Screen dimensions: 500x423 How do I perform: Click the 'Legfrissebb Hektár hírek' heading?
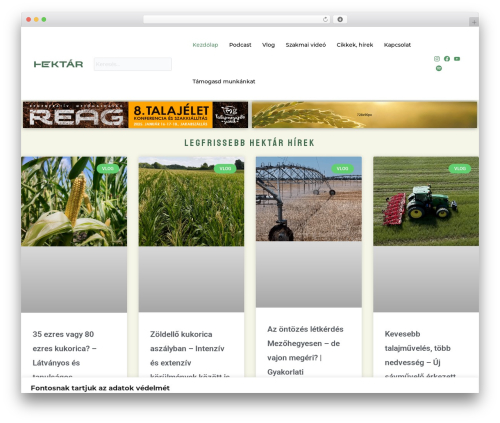249,143
